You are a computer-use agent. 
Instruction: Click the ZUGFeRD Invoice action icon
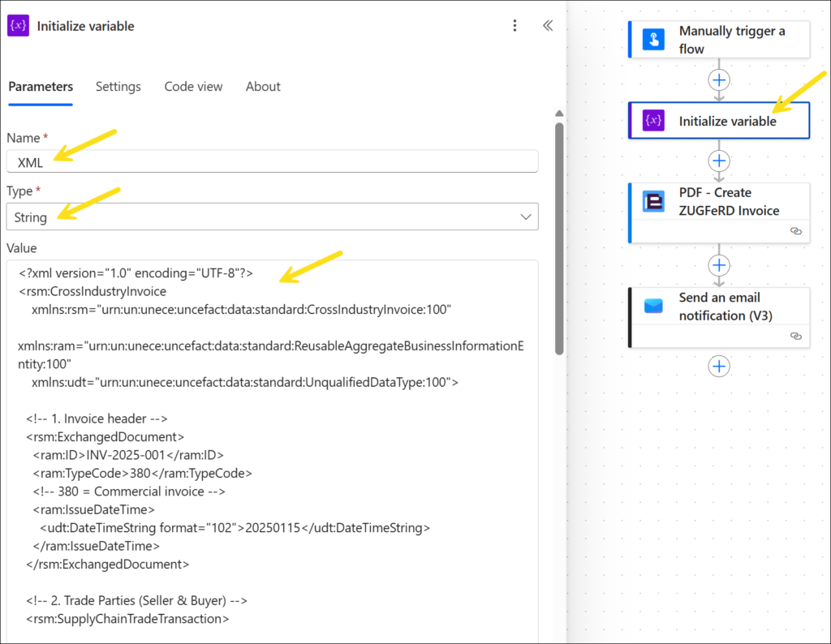click(653, 202)
